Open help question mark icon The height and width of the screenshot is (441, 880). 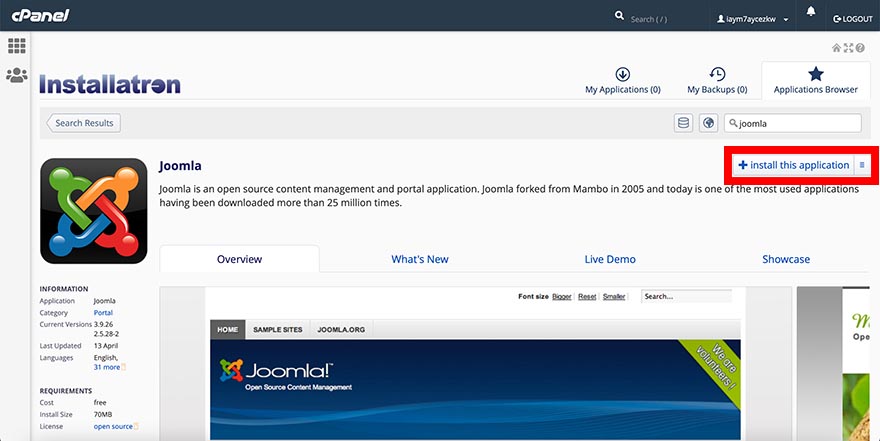pyautogui.click(x=860, y=48)
